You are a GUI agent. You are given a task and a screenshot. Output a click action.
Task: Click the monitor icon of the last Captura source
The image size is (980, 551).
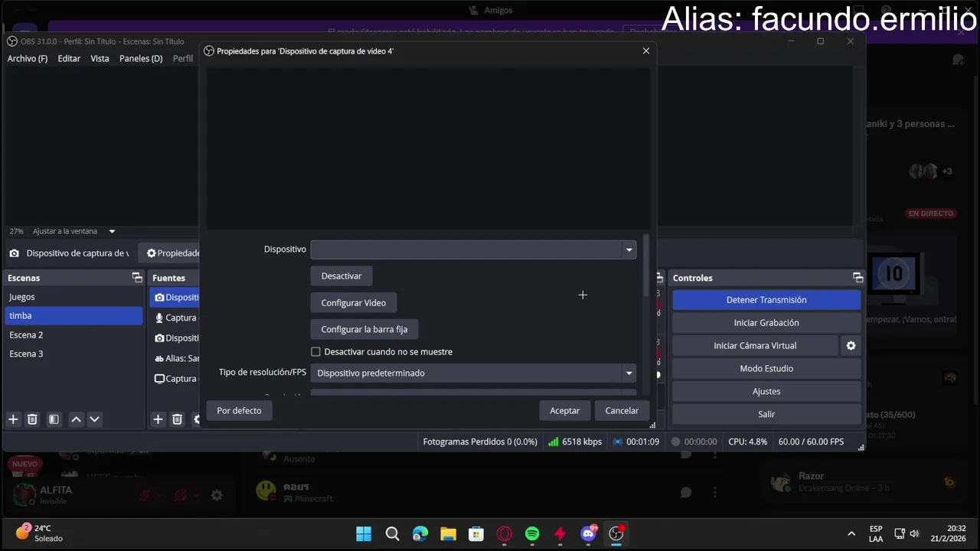159,379
